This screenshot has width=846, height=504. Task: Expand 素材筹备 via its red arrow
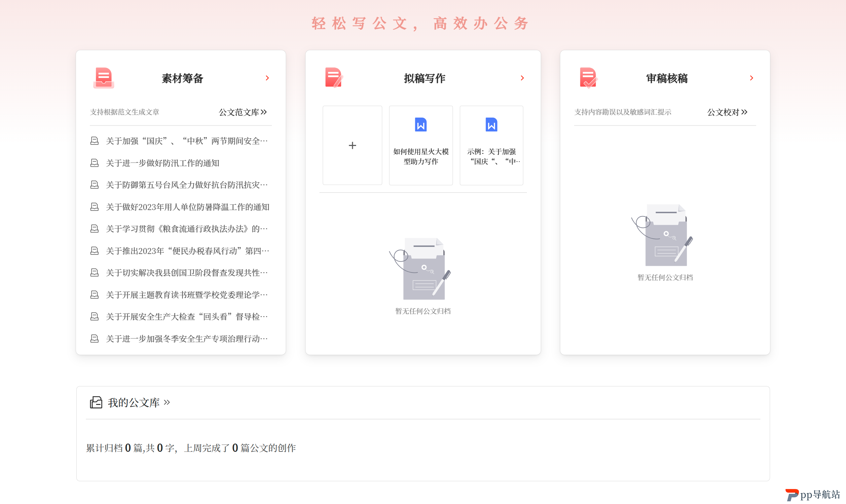267,78
